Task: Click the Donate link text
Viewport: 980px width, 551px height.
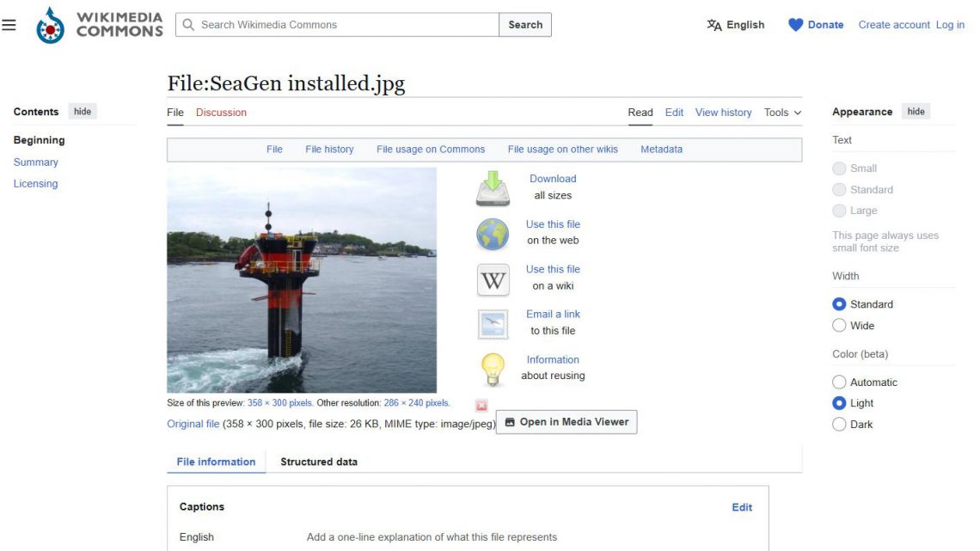Action: (825, 25)
